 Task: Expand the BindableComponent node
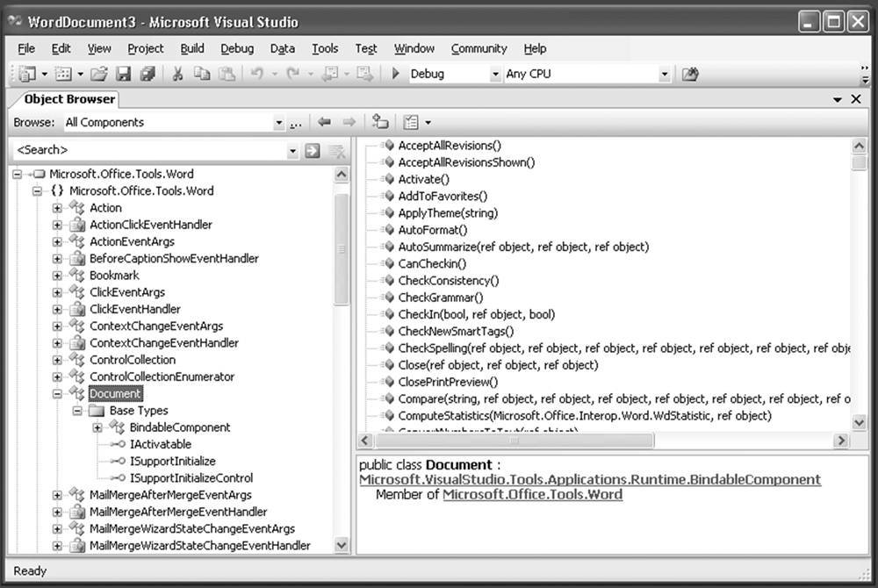click(x=97, y=427)
